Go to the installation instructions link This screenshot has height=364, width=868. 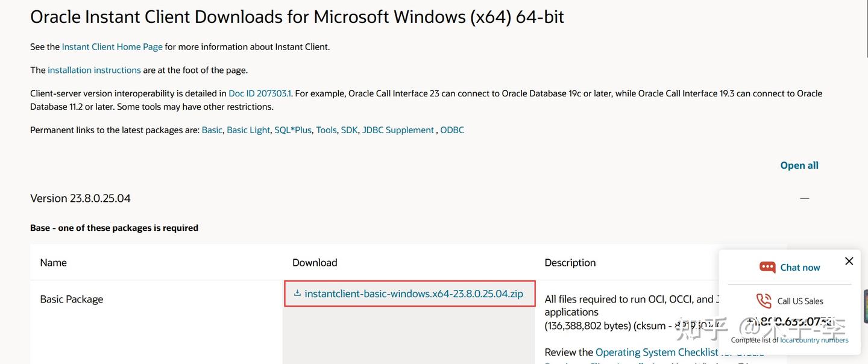(x=94, y=70)
